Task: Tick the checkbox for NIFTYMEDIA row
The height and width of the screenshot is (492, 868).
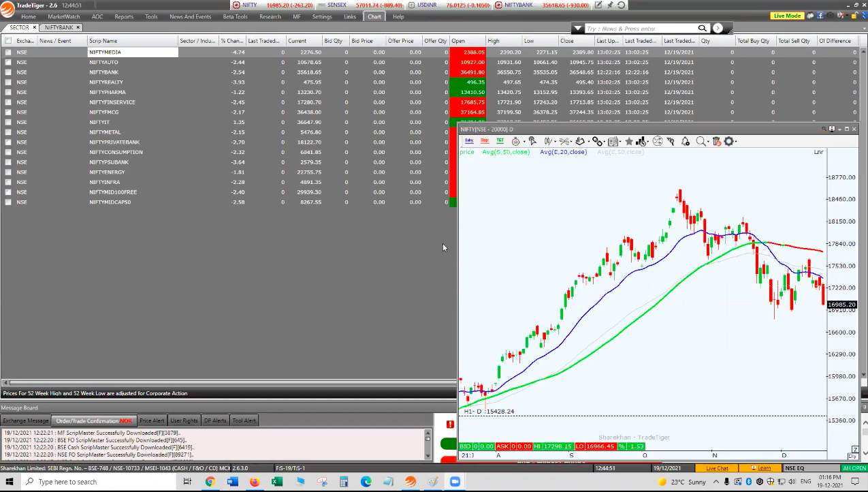Action: tap(8, 52)
